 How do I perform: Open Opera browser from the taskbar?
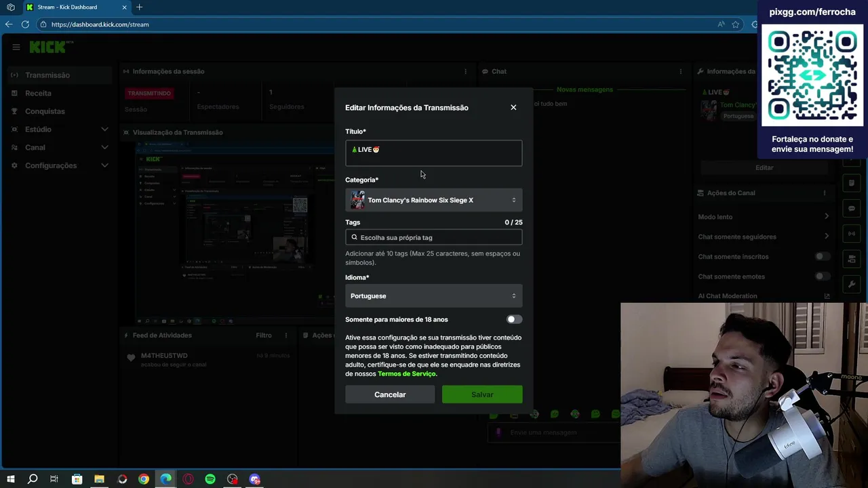pyautogui.click(x=188, y=479)
